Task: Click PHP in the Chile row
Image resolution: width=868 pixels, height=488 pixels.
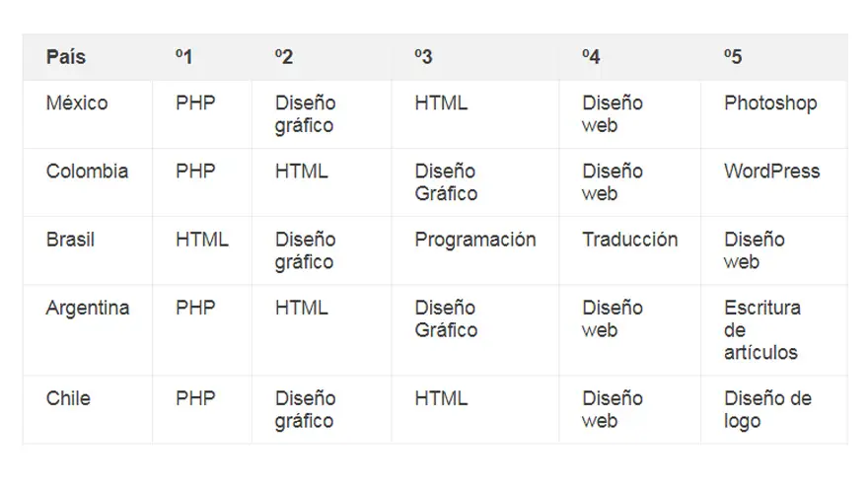Action: pos(195,398)
